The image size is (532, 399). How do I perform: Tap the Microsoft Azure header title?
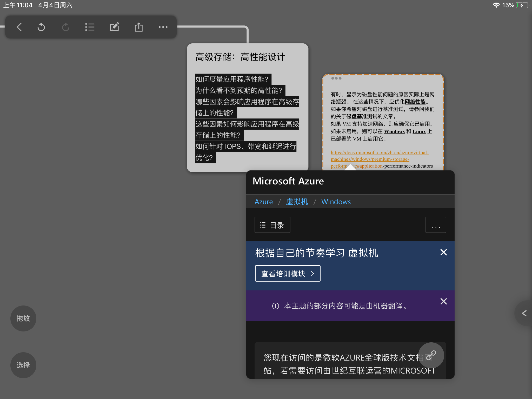(288, 181)
